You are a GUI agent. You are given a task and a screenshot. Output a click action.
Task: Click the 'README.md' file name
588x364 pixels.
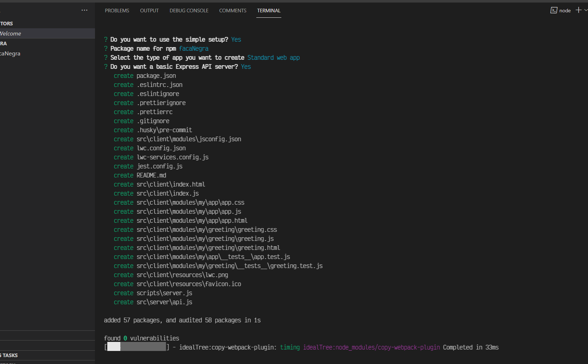[151, 175]
